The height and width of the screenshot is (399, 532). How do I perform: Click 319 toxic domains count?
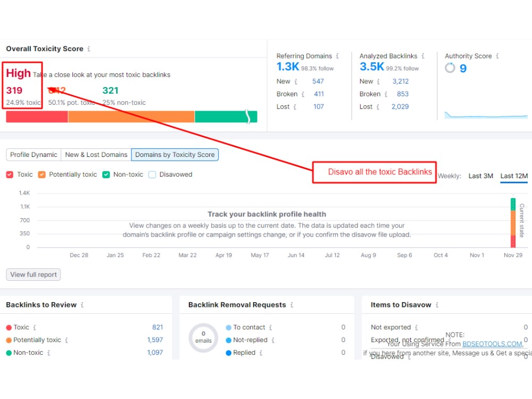[14, 90]
